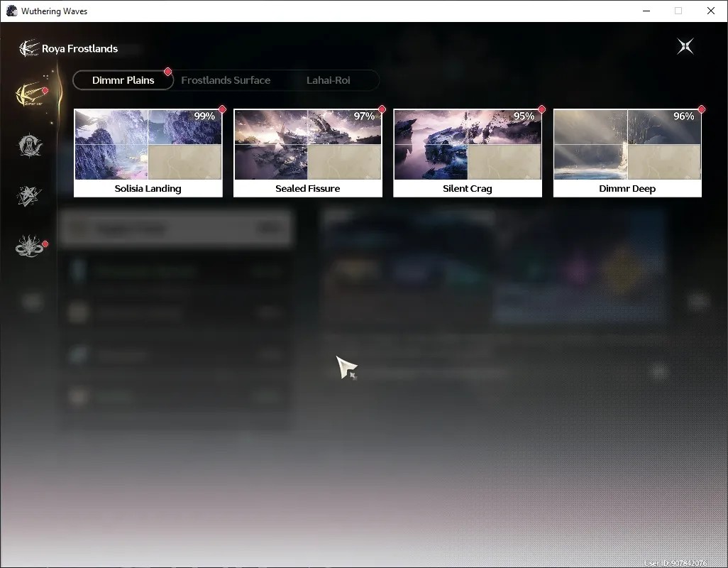Open the Solisia Landing area card

(x=148, y=153)
